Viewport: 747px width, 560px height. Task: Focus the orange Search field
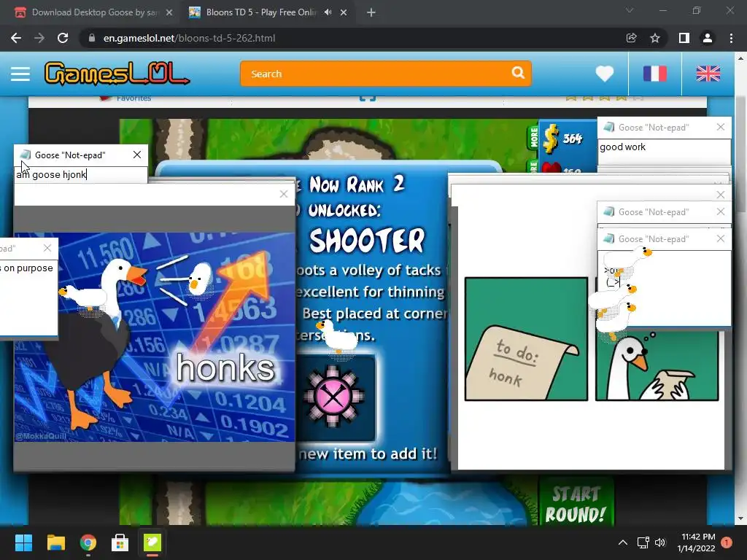pos(385,74)
